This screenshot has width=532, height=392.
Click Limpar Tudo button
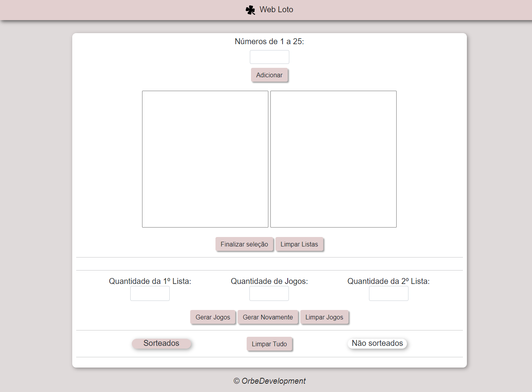(x=269, y=344)
